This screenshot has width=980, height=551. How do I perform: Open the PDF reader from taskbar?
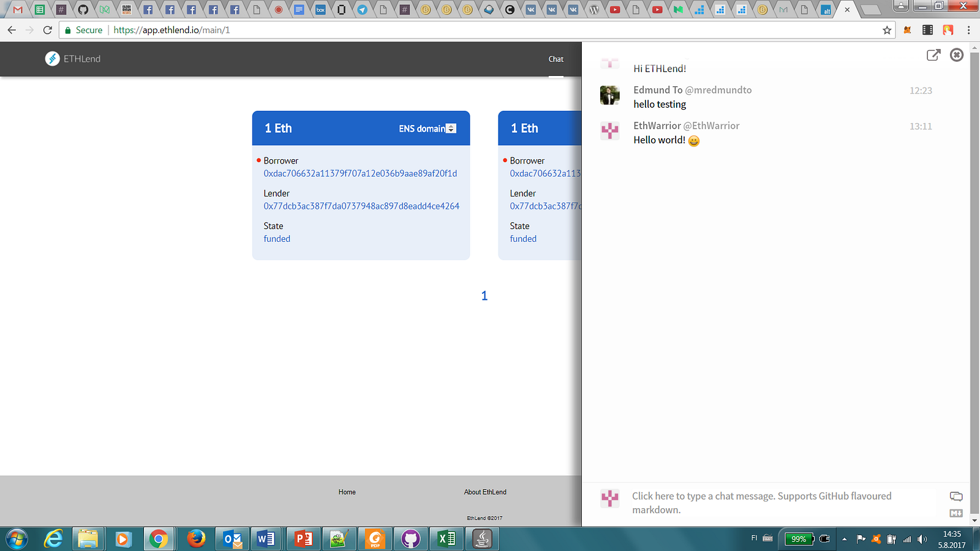pos(375,539)
